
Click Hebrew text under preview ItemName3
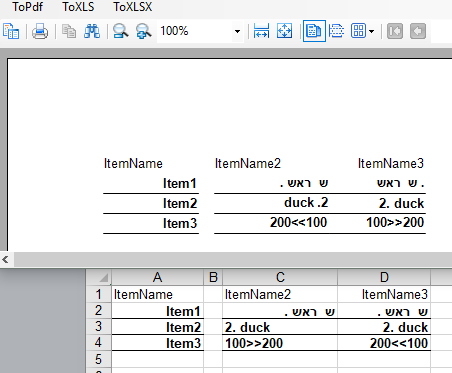click(401, 183)
